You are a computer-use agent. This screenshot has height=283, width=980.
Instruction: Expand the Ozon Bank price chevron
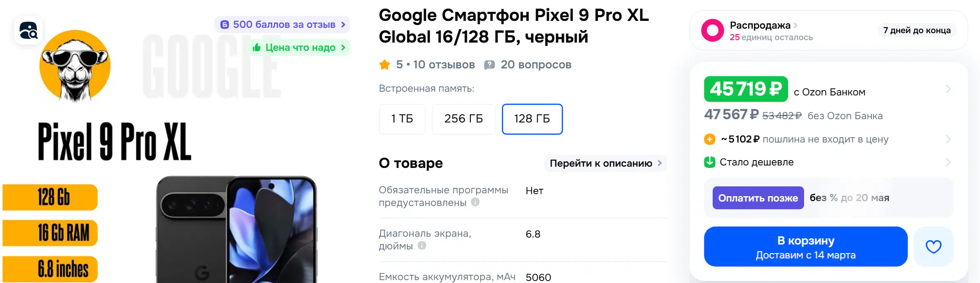pos(948,89)
